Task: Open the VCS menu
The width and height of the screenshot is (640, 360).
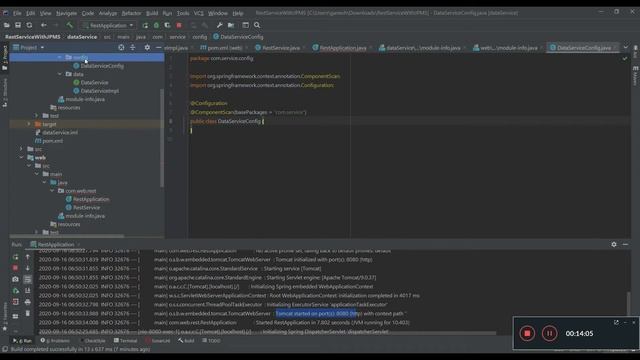Action: point(198,13)
